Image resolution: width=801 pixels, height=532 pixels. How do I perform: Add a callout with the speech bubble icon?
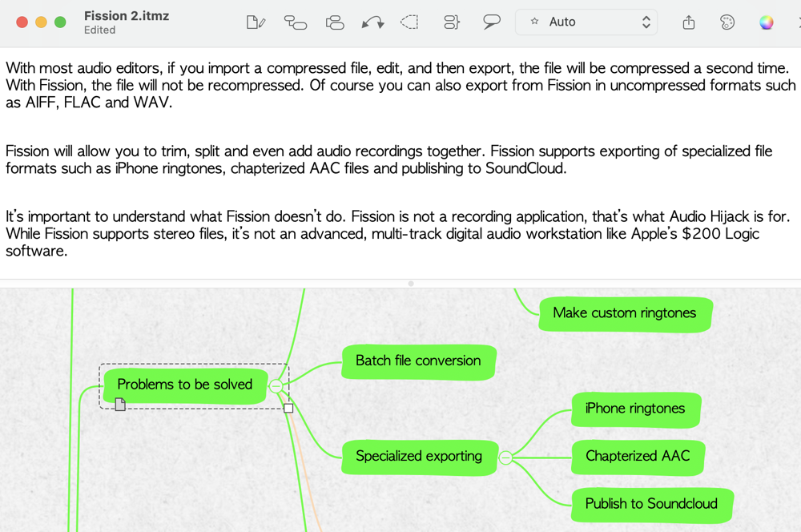(492, 22)
